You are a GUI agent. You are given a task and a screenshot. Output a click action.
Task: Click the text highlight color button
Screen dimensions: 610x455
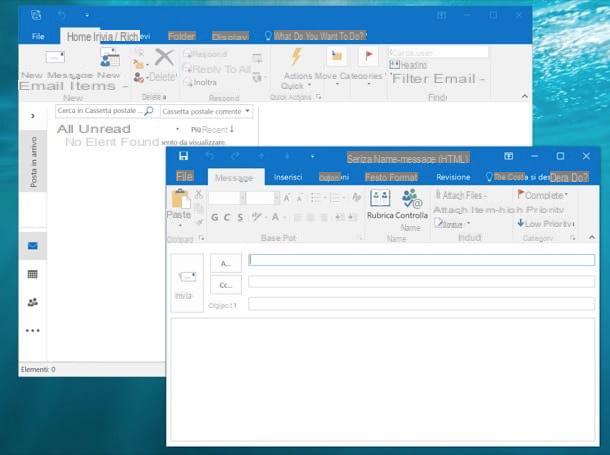[257, 217]
